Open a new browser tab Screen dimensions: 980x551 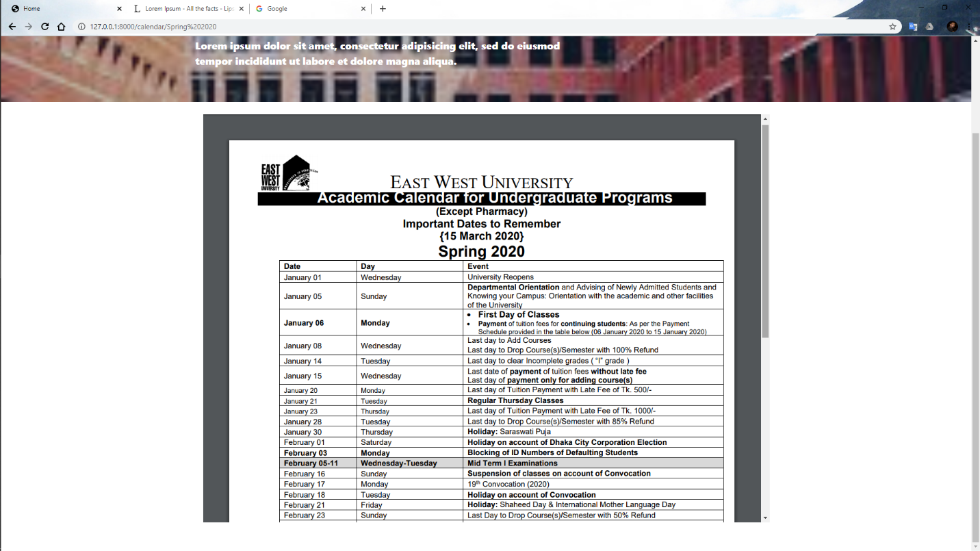point(383,9)
